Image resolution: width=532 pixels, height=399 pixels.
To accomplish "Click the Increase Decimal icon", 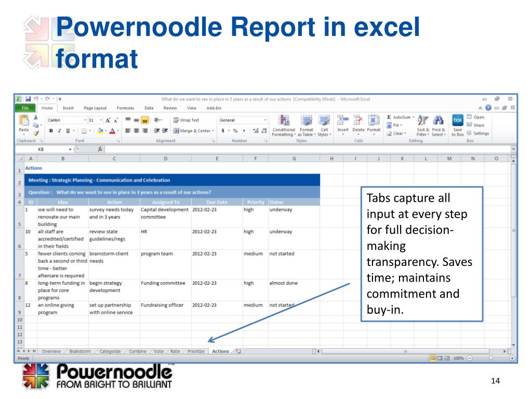I will (x=256, y=130).
